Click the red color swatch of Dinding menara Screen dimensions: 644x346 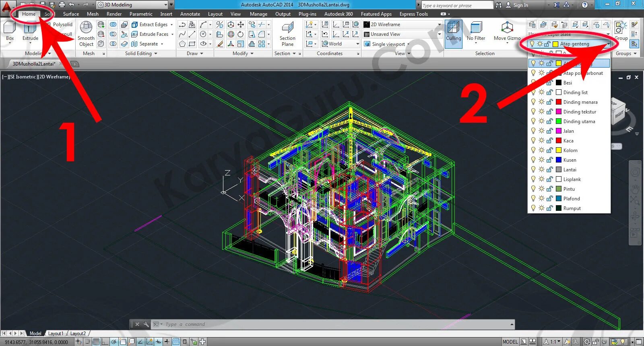tap(559, 102)
